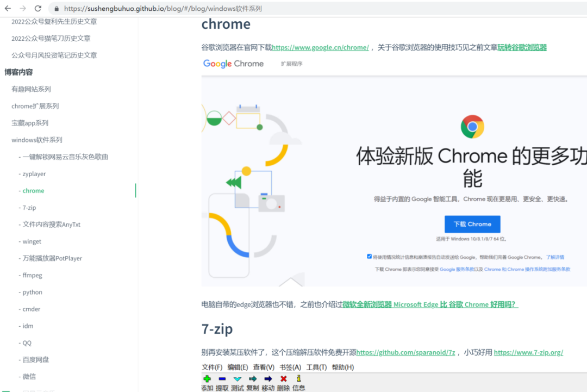
Task: Select 7-zip in the sidebar
Action: 29,208
